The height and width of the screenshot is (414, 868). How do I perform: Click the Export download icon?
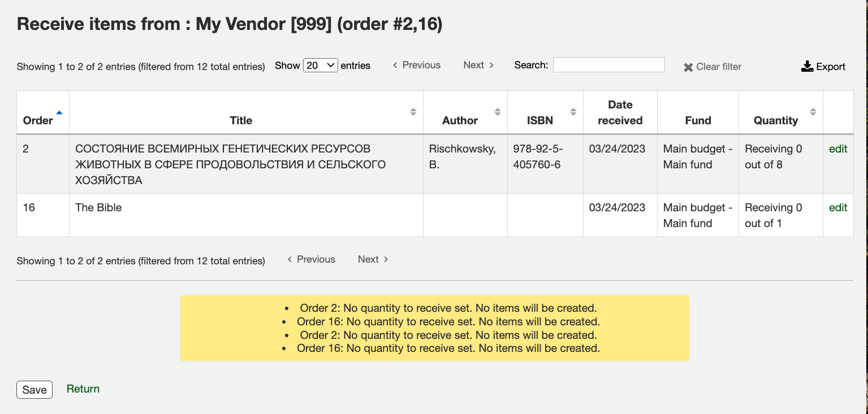[807, 67]
